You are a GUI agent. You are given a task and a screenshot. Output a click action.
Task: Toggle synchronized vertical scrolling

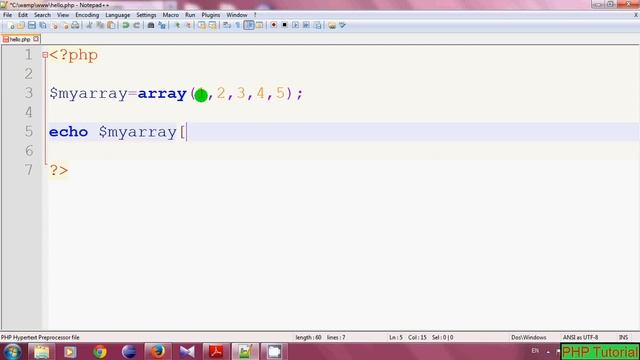(202, 25)
